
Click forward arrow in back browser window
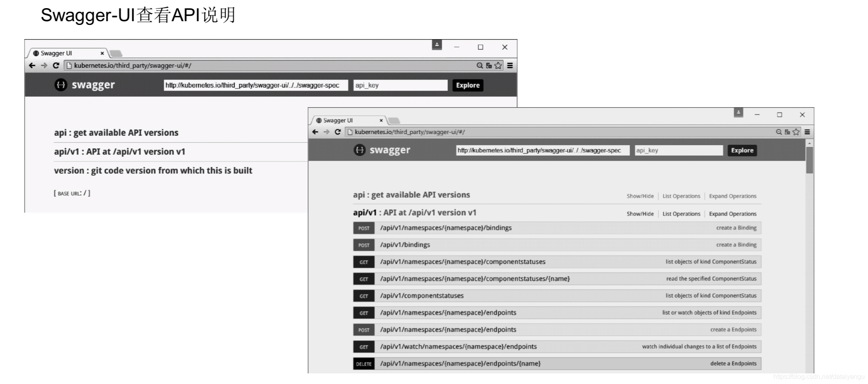pyautogui.click(x=44, y=66)
